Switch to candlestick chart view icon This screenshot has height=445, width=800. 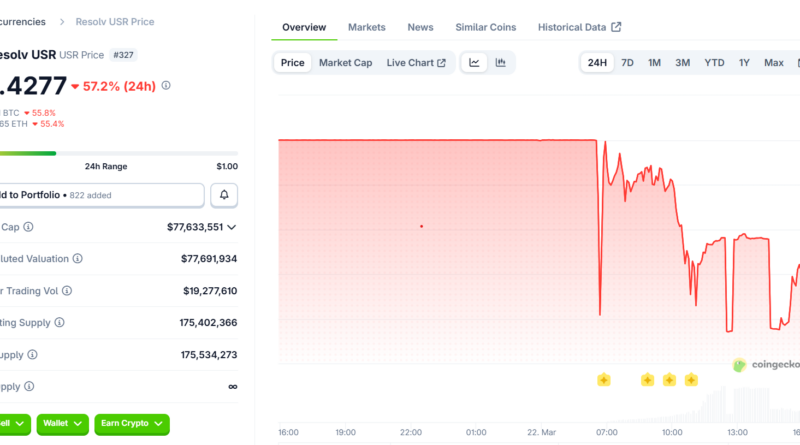pyautogui.click(x=500, y=63)
